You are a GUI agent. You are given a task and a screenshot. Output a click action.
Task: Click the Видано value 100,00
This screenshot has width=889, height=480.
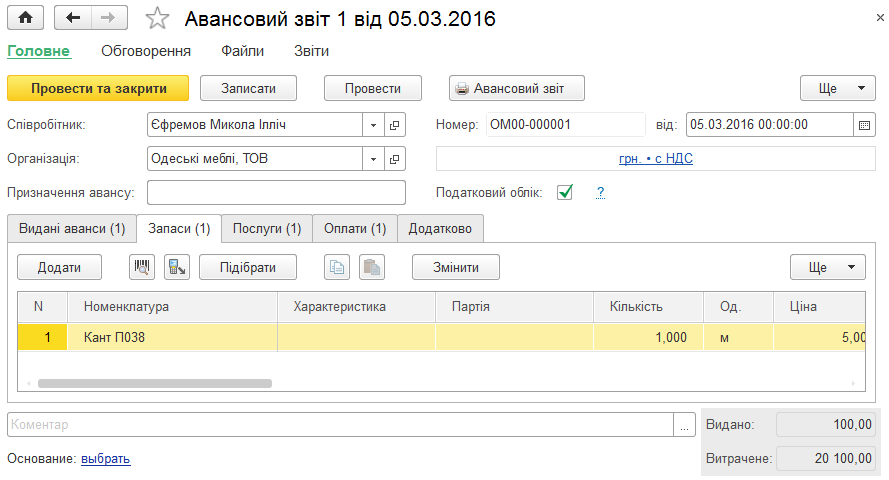click(826, 424)
